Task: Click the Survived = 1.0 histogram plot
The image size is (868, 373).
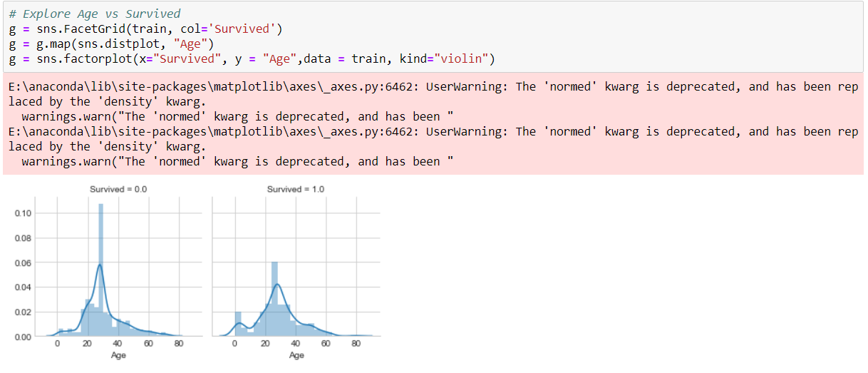Action: coord(296,267)
